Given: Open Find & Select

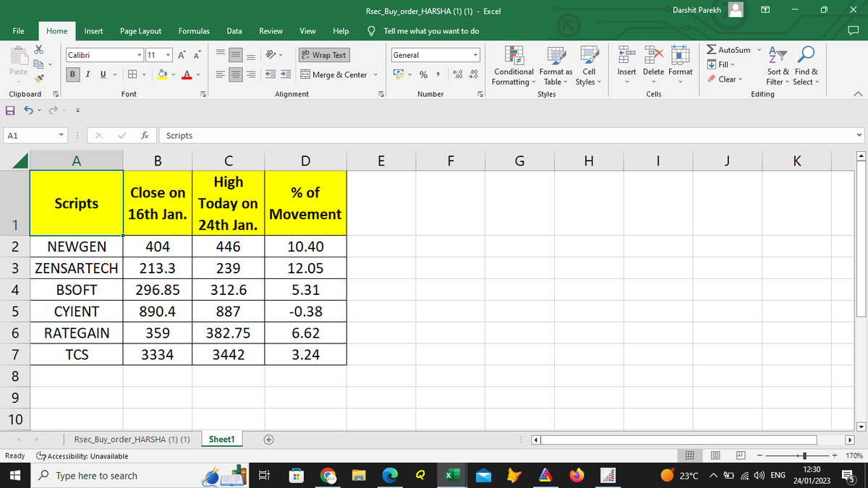Looking at the screenshot, I should point(805,67).
